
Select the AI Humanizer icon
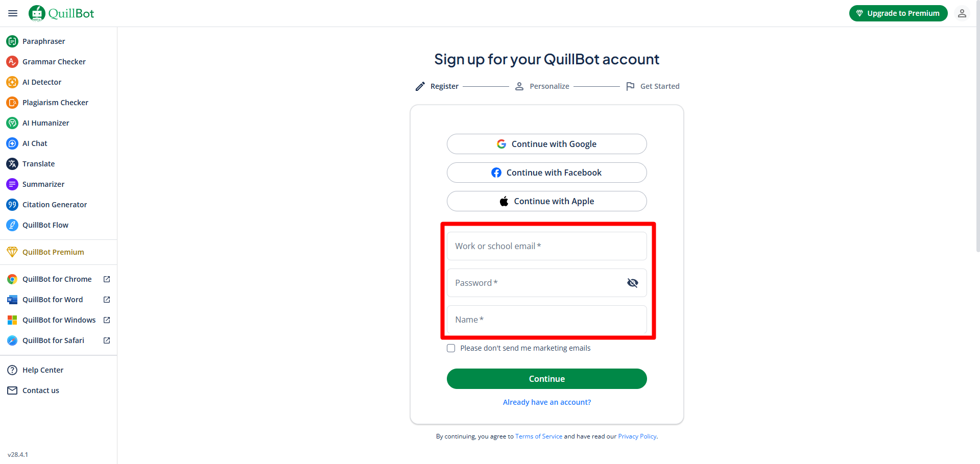point(12,123)
